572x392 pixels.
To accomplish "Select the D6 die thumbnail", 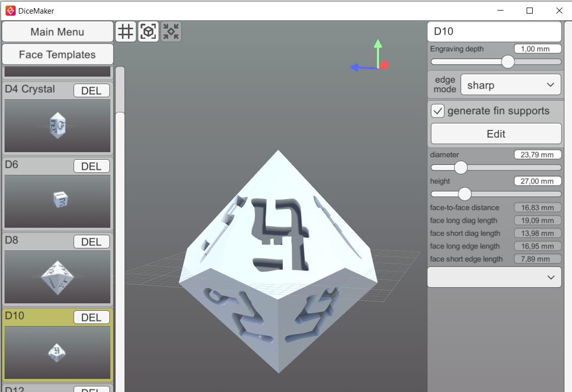I will point(57,201).
